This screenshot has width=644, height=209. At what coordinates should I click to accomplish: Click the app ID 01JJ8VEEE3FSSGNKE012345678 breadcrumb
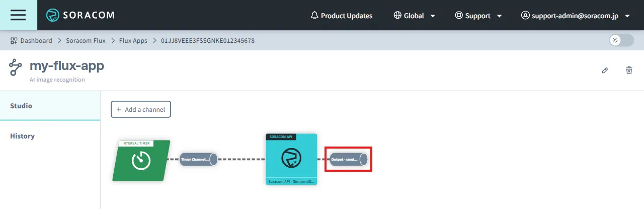coord(208,41)
